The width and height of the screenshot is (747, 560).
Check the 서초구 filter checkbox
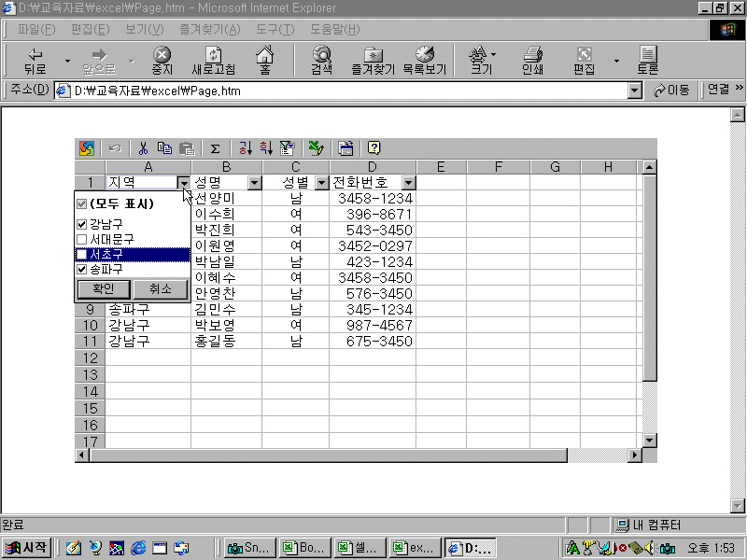[x=82, y=254]
